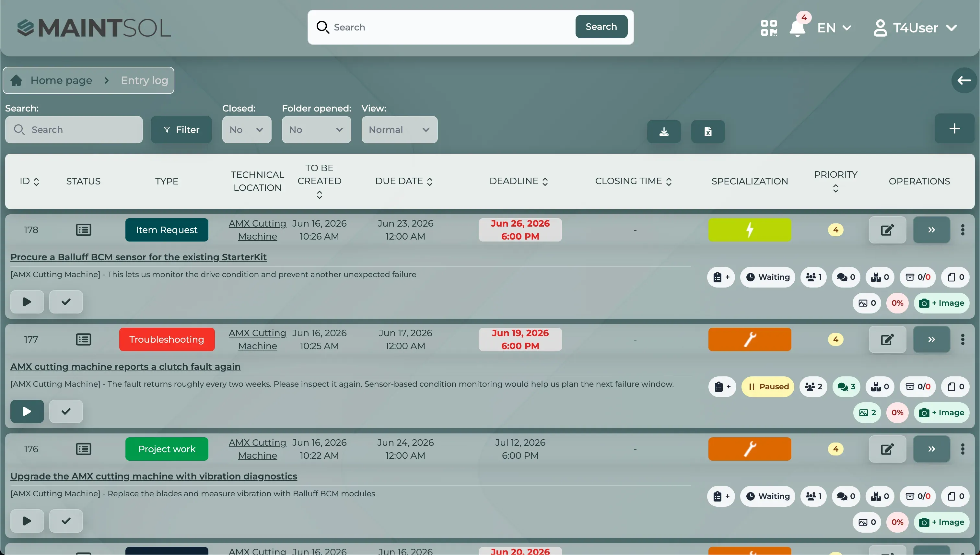Open the Closed dropdown
Image resolution: width=980 pixels, height=555 pixels.
(247, 130)
